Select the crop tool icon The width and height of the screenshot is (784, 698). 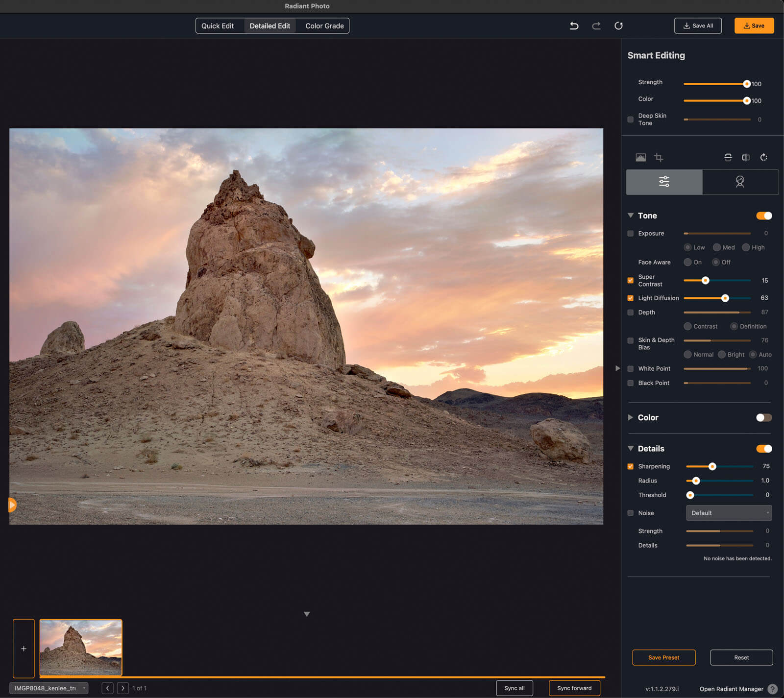coord(659,157)
